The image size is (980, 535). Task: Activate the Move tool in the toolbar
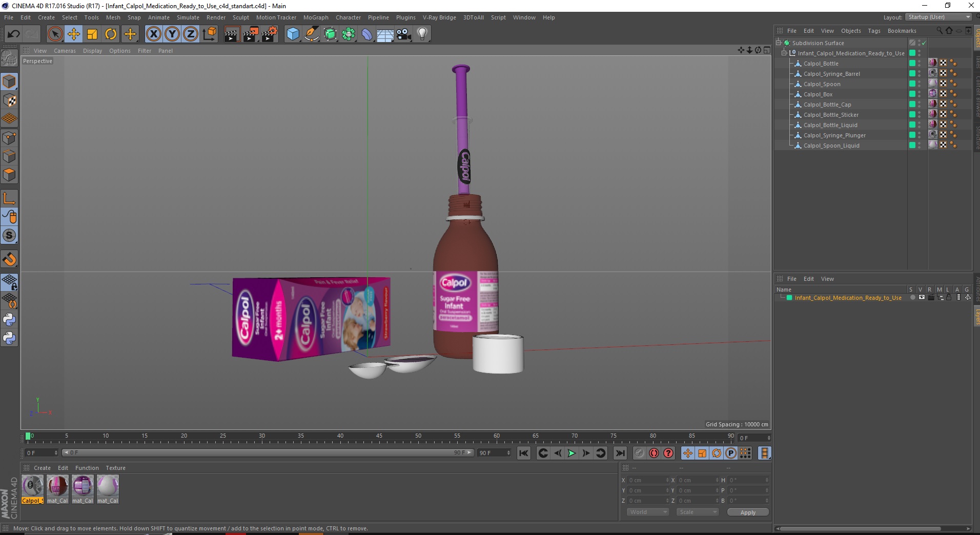[x=74, y=34]
